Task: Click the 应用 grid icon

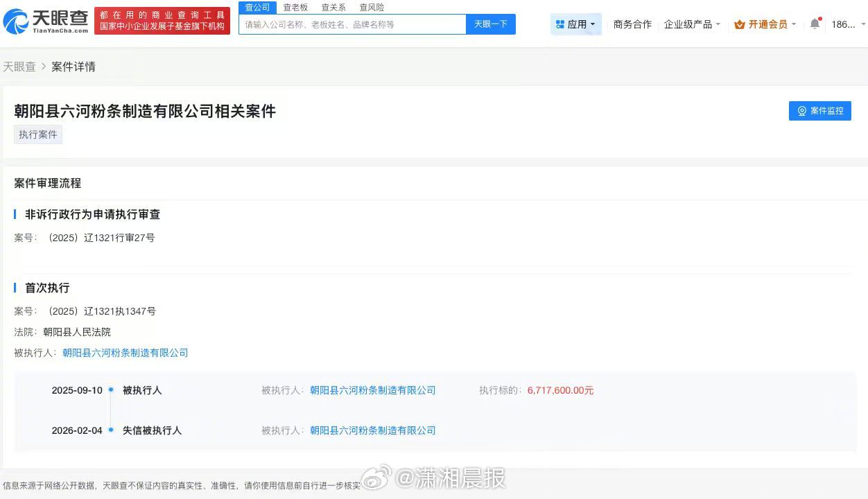Action: point(560,24)
